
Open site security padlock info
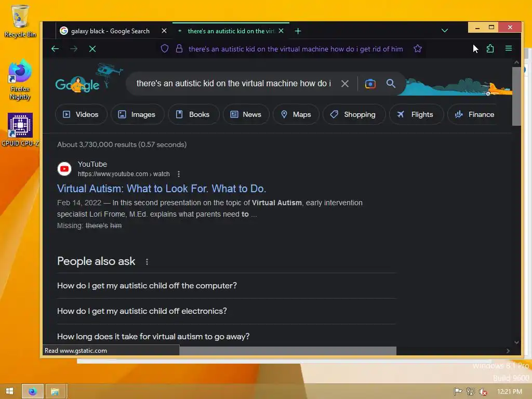click(179, 48)
